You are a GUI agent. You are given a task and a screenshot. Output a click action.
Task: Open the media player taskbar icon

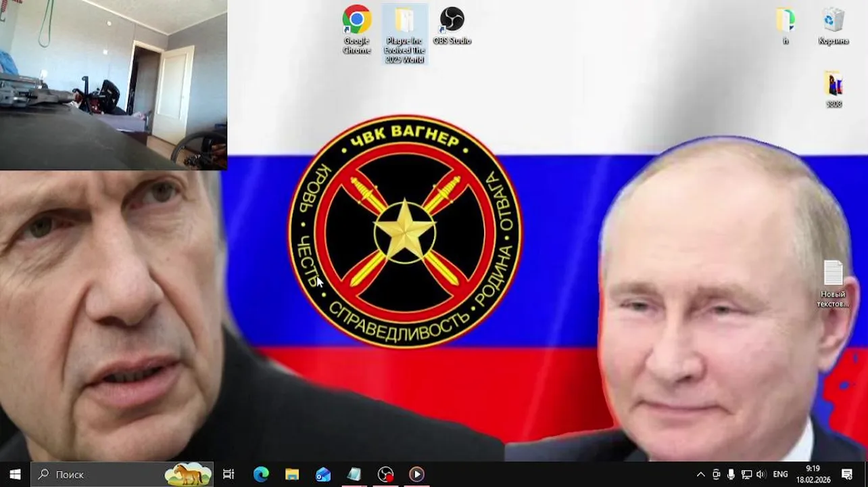416,474
